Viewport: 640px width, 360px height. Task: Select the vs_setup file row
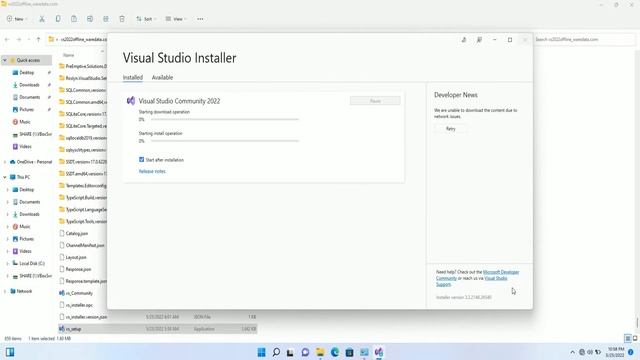tap(158, 329)
